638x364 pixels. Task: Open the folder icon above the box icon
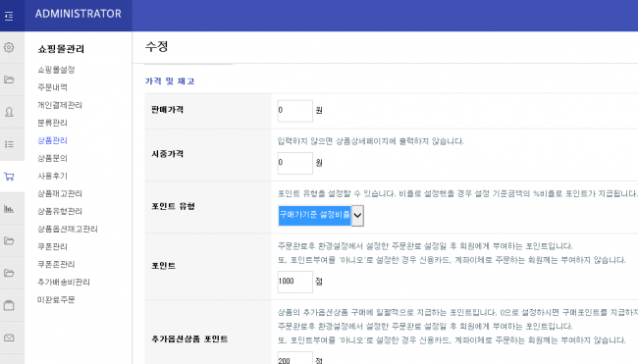tap(9, 273)
